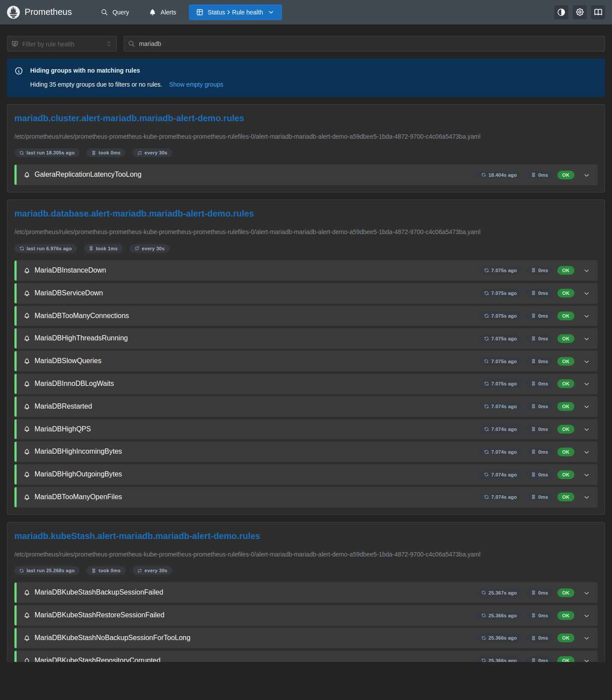The image size is (612, 700).
Task: Click the 'last run 25.268s ago' badge
Action: click(x=47, y=570)
